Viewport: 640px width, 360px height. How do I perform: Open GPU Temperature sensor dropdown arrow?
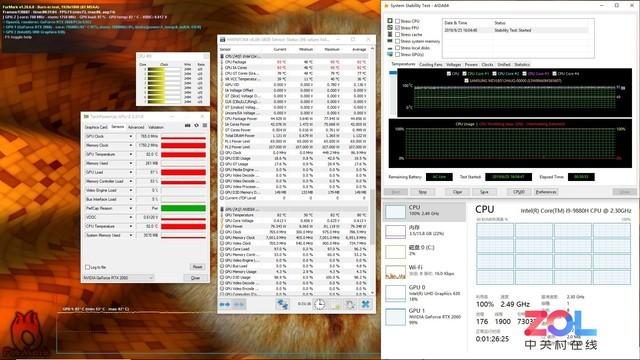131,154
